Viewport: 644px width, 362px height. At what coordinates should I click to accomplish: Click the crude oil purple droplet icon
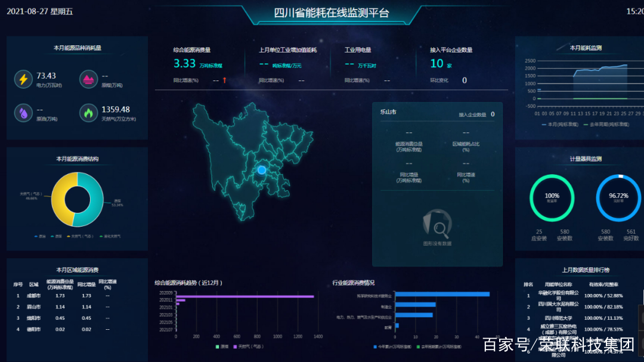click(23, 113)
